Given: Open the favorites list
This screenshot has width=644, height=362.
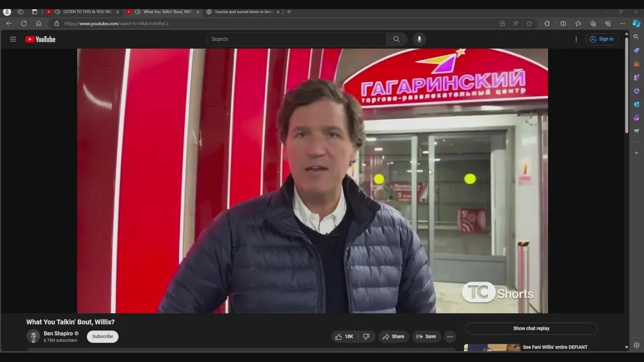Looking at the screenshot, I should click(578, 23).
